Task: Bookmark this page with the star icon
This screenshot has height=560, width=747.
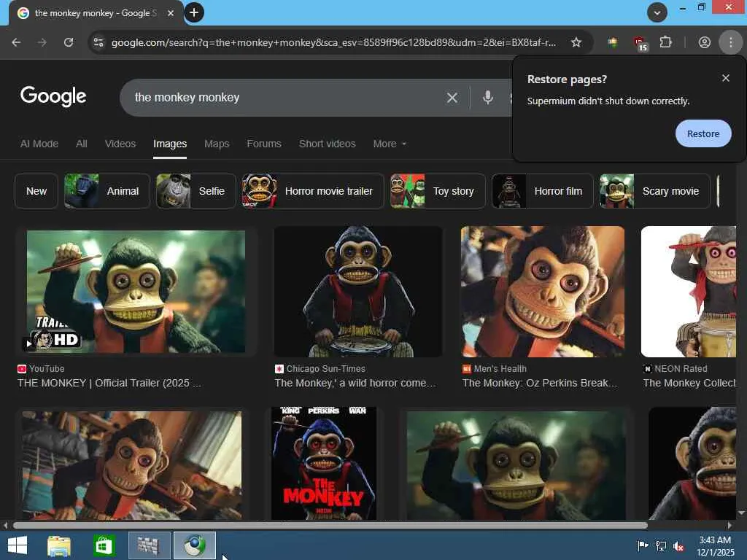Action: (576, 42)
